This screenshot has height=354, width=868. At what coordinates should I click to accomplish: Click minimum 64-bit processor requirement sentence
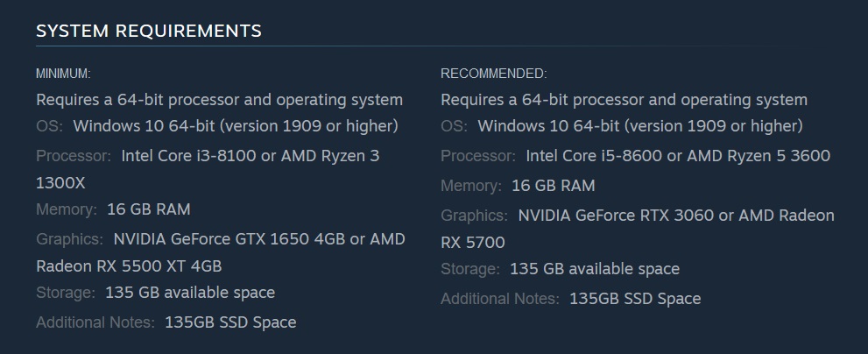[x=219, y=100]
